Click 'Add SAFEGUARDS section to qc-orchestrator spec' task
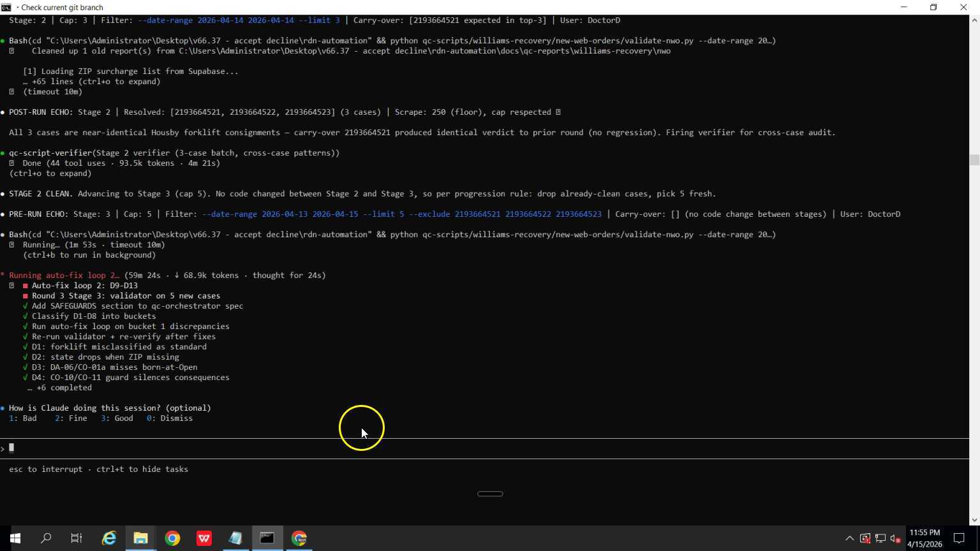This screenshot has height=551, width=980. point(137,306)
